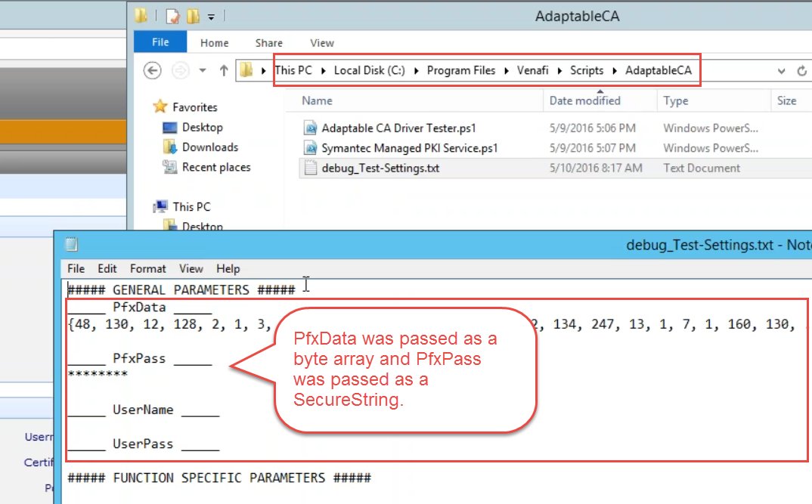
Task: Select debug_Test-Settings.txt in file list
Action: [x=380, y=168]
